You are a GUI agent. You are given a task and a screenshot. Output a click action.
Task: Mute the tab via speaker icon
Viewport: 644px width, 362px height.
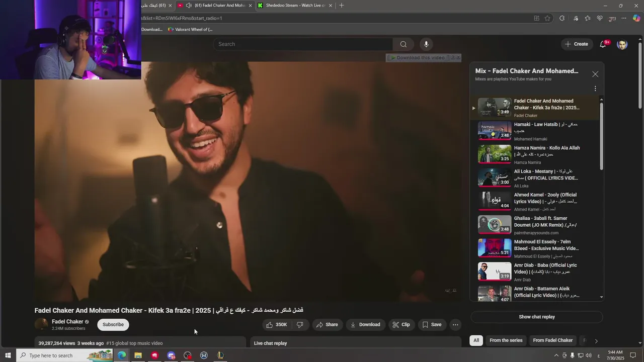[188, 6]
